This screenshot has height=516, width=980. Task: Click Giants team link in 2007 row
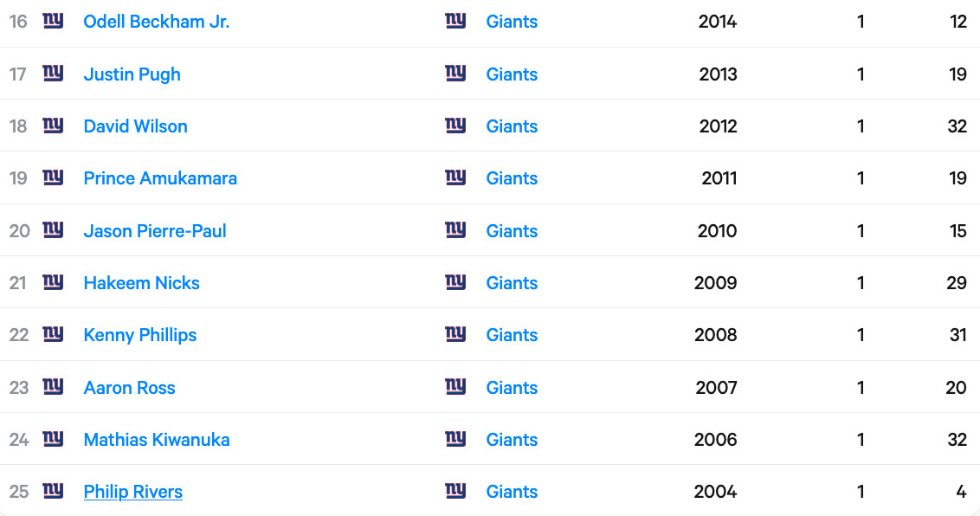click(512, 388)
